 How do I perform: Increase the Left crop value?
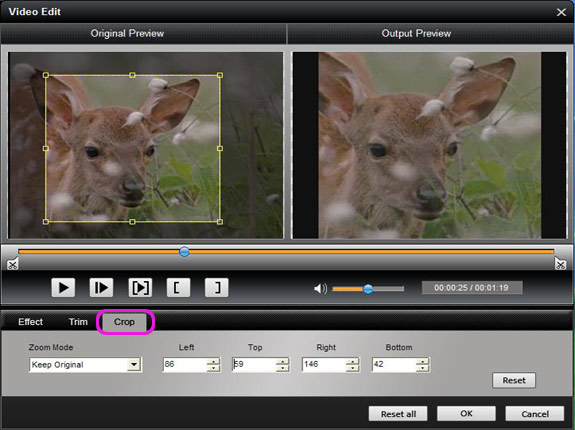tap(213, 361)
